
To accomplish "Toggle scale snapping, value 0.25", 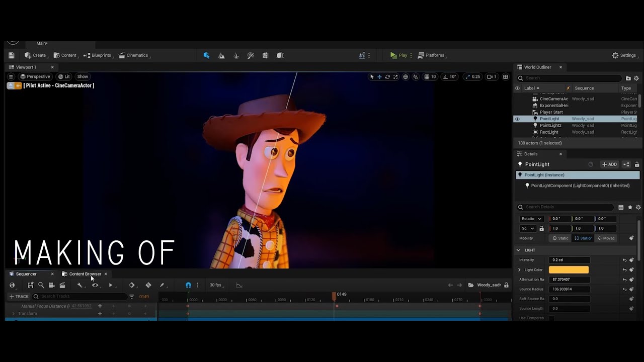I will (x=473, y=77).
